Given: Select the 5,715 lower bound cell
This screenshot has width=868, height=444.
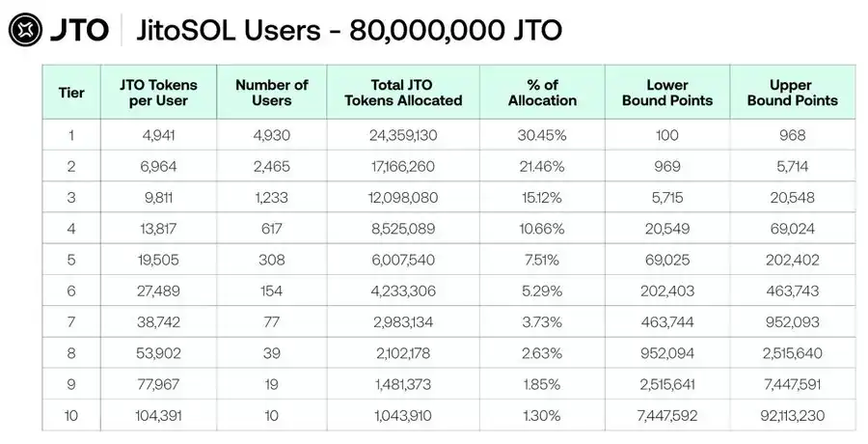Looking at the screenshot, I should (x=667, y=197).
